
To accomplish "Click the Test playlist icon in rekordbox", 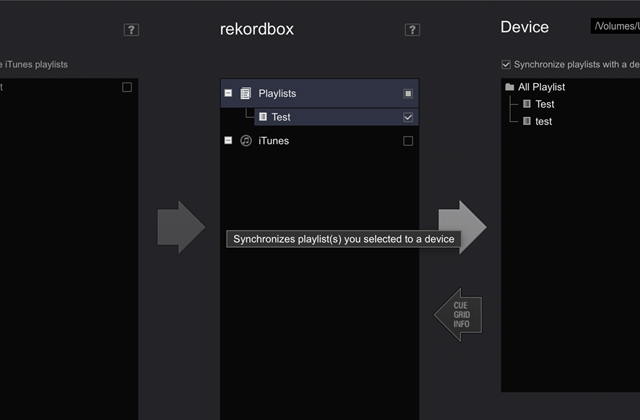I will [263, 117].
